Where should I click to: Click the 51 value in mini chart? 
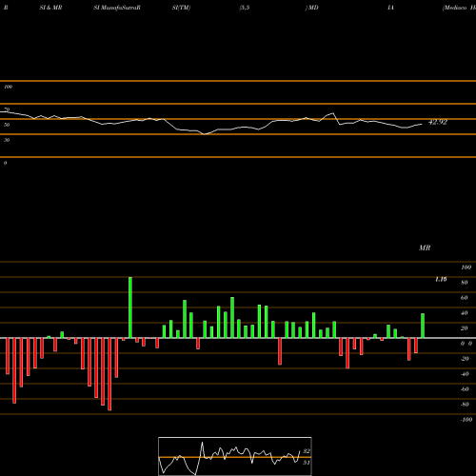click(307, 463)
